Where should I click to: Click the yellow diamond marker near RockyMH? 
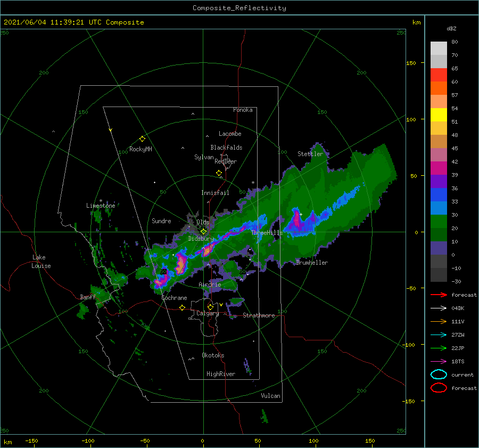pyautogui.click(x=142, y=139)
